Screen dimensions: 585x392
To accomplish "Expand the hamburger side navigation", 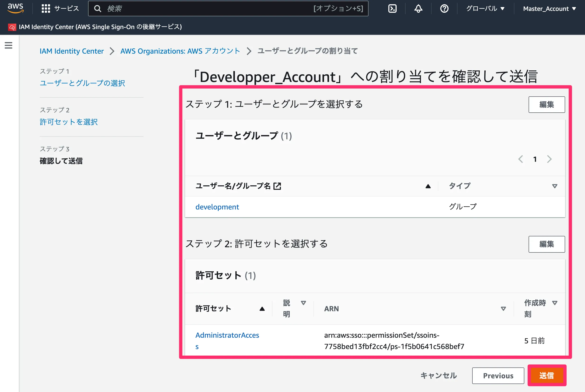I will pyautogui.click(x=8, y=45).
